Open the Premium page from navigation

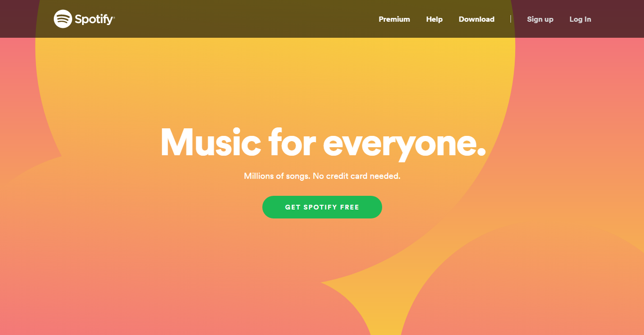[394, 19]
